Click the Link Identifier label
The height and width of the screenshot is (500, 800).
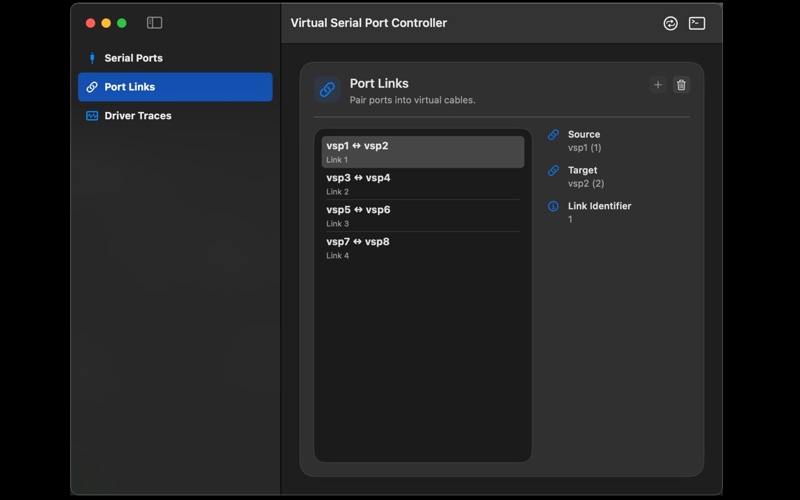click(599, 206)
